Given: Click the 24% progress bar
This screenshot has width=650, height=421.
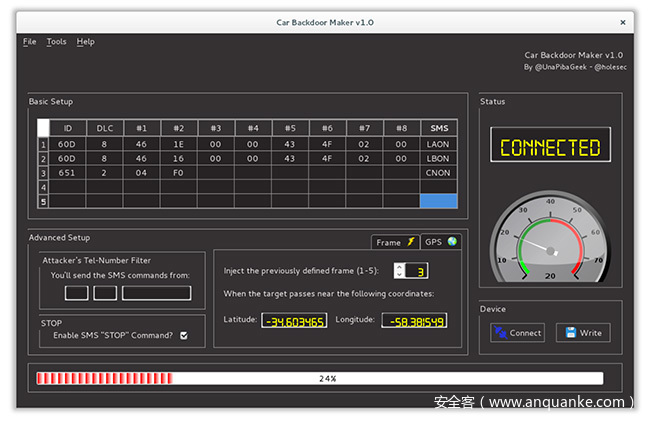Looking at the screenshot, I should (x=319, y=379).
